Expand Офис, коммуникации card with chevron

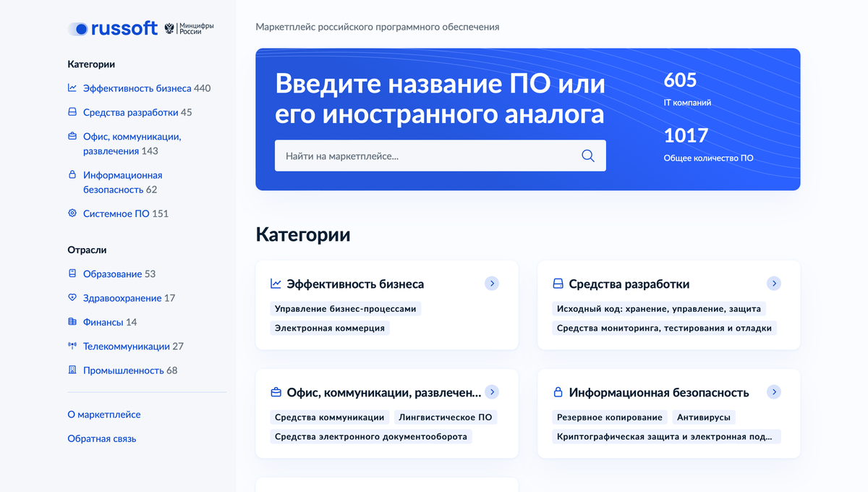coord(492,392)
